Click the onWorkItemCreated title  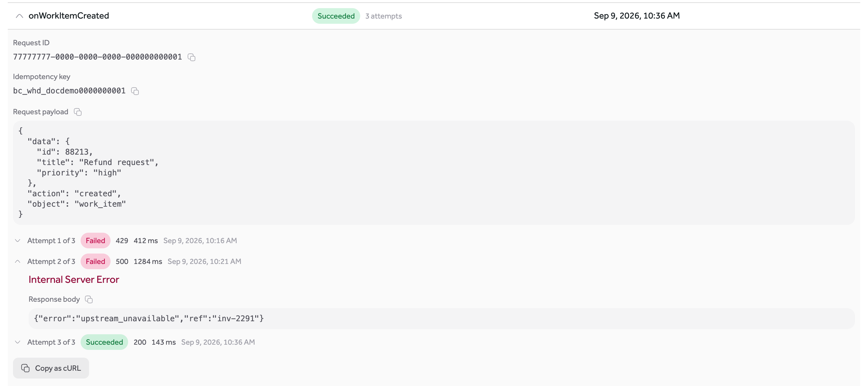click(69, 16)
